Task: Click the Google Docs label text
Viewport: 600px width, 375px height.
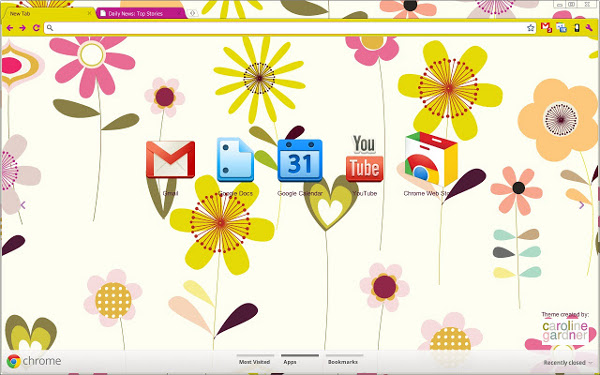Action: (235, 193)
